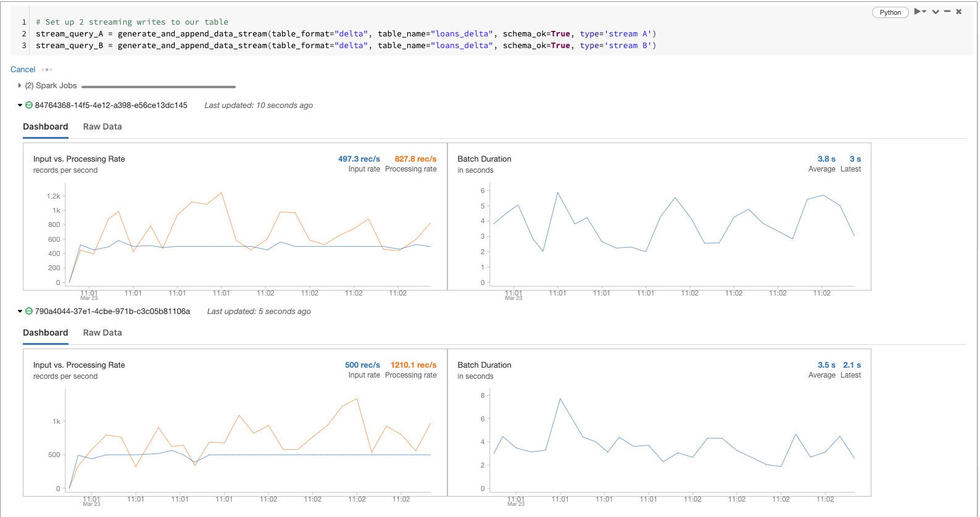Image resolution: width=980 pixels, height=517 pixels.
Task: Click the first Input vs. Processing Rate chart title
Action: (79, 159)
